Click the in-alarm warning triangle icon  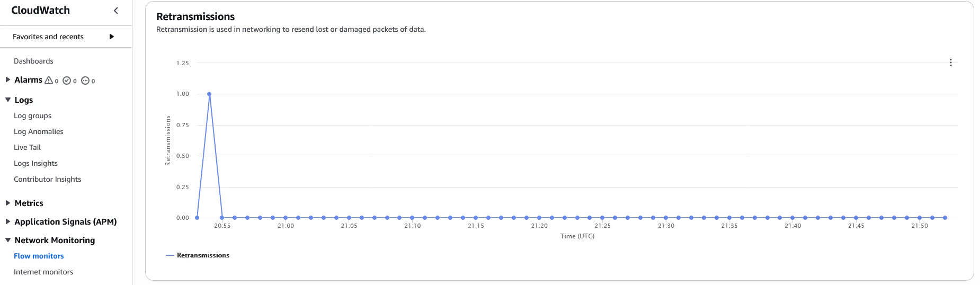coord(49,81)
